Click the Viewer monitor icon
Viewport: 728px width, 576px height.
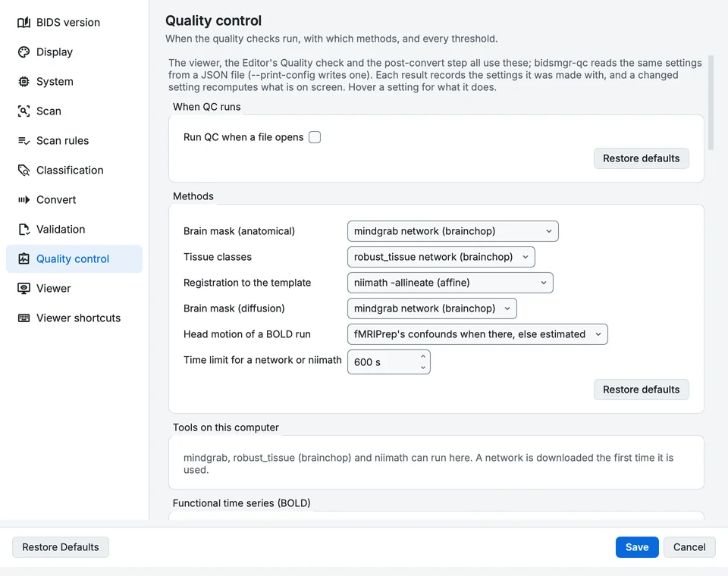click(x=24, y=289)
